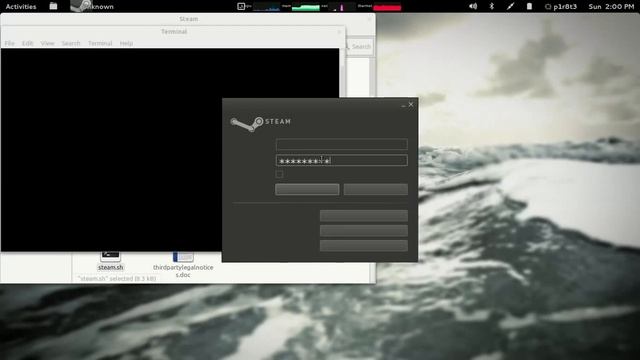Click the top button of lower three
The height and width of the screenshot is (360, 640).
click(364, 216)
